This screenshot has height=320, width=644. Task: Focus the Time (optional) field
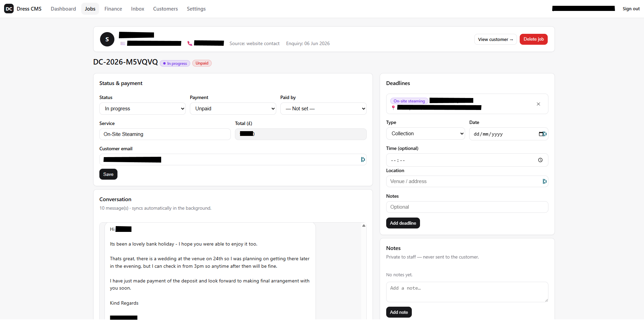click(x=467, y=160)
